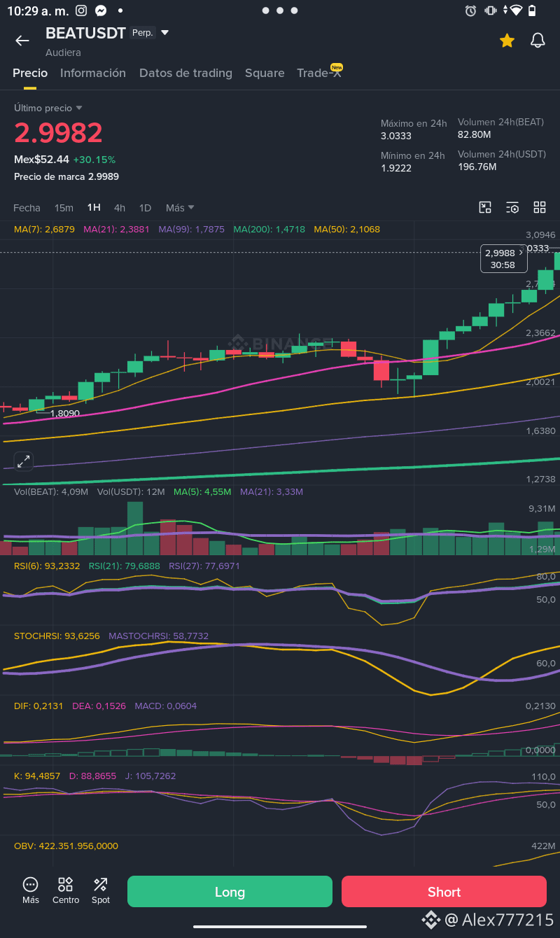Tap the K: 94,4857 KDJ label

coord(36,776)
